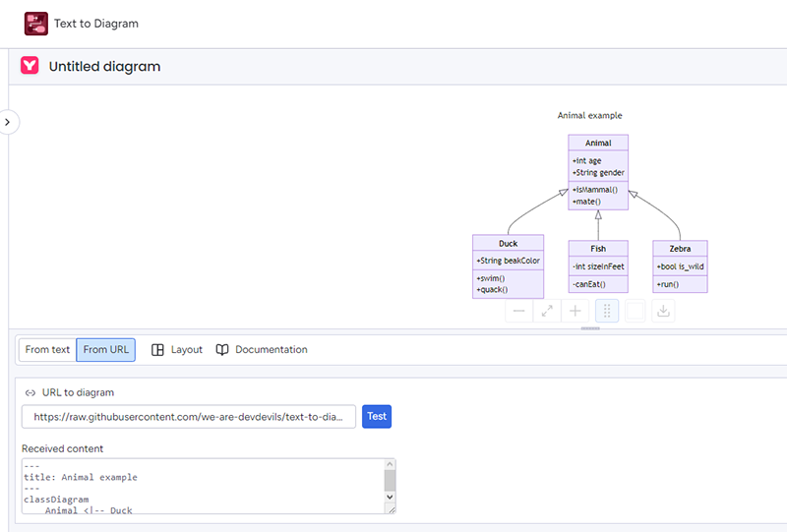Toggle the dotted grid background button

click(607, 311)
